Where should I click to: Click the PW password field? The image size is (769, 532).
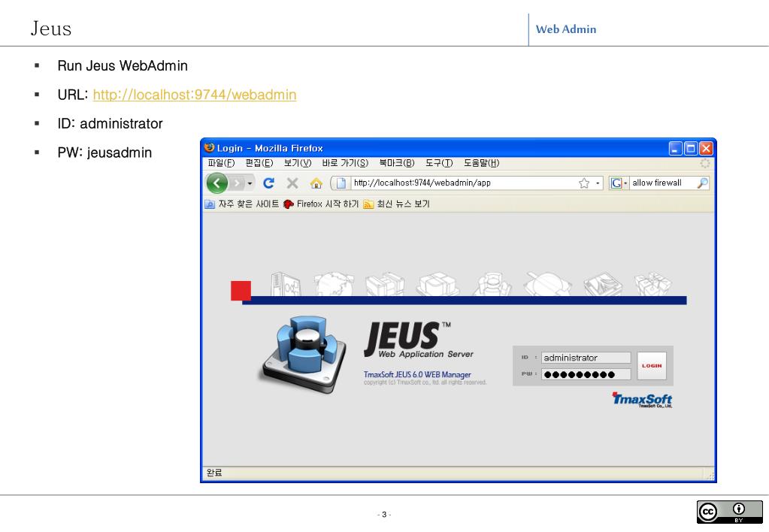point(586,375)
